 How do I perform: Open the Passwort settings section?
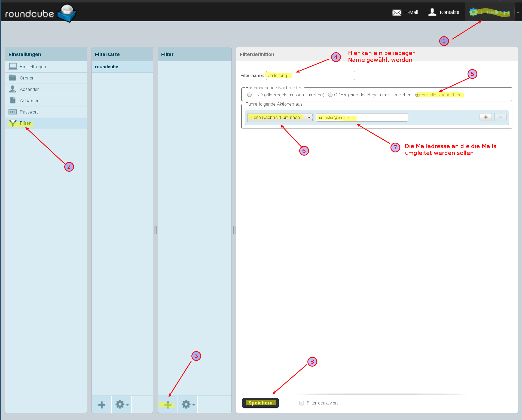tap(29, 112)
